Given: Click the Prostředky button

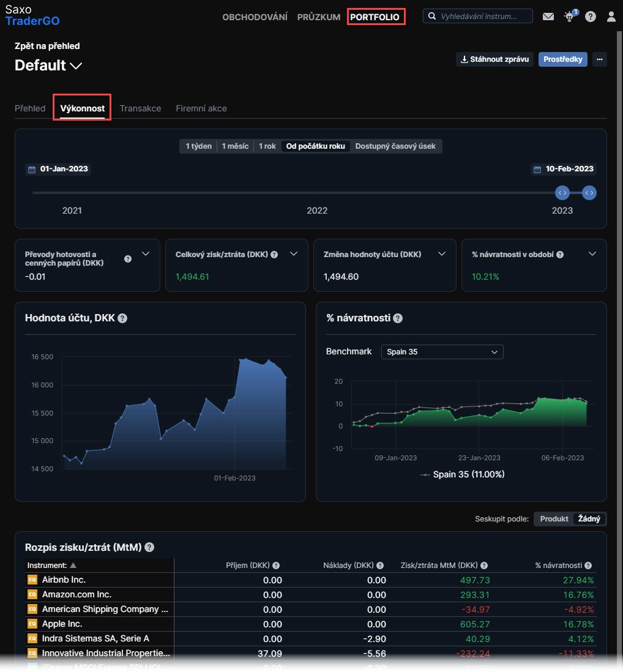Looking at the screenshot, I should [562, 59].
